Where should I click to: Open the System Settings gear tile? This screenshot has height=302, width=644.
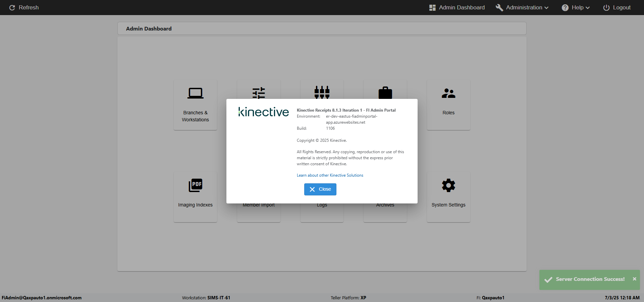448,197
